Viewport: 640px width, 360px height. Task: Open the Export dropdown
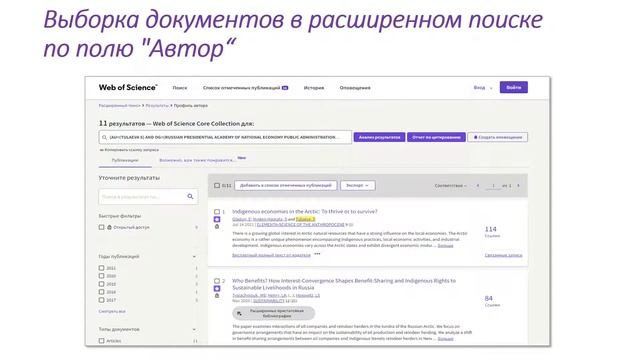(x=358, y=185)
